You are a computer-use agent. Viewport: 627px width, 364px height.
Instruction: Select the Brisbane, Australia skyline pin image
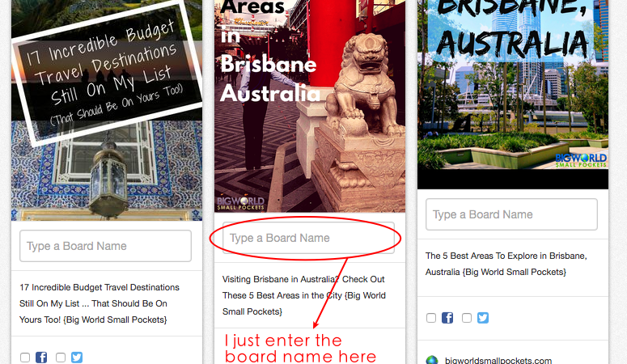tap(513, 95)
